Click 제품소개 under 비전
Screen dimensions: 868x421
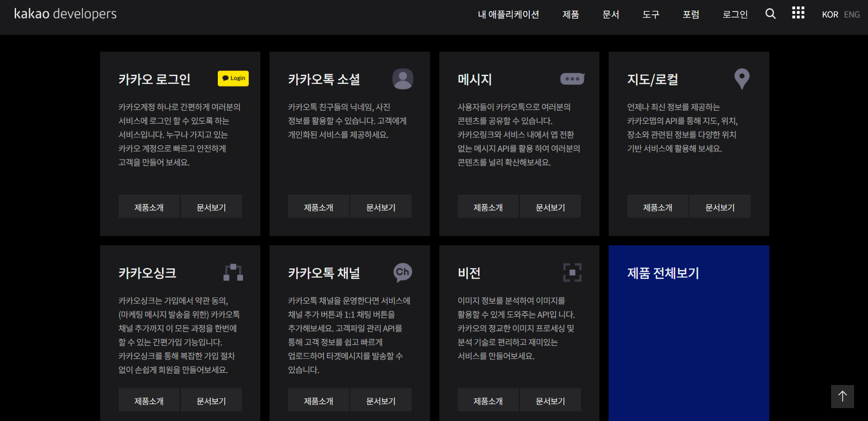(488, 400)
